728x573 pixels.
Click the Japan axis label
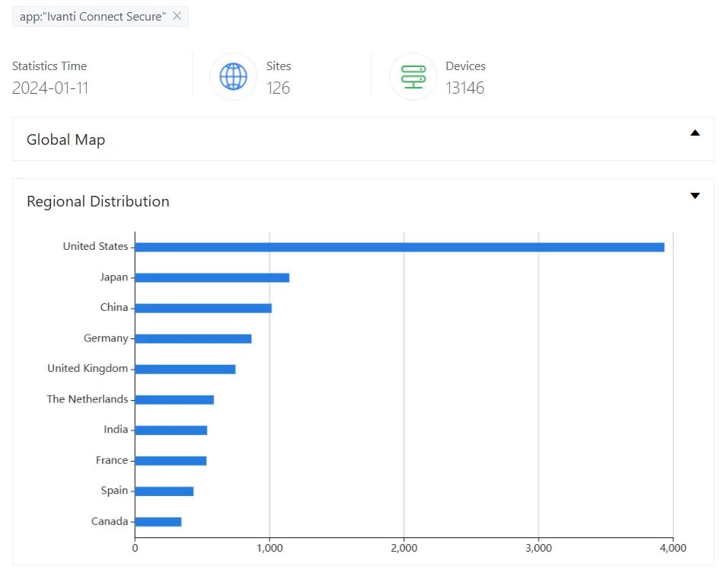113,277
